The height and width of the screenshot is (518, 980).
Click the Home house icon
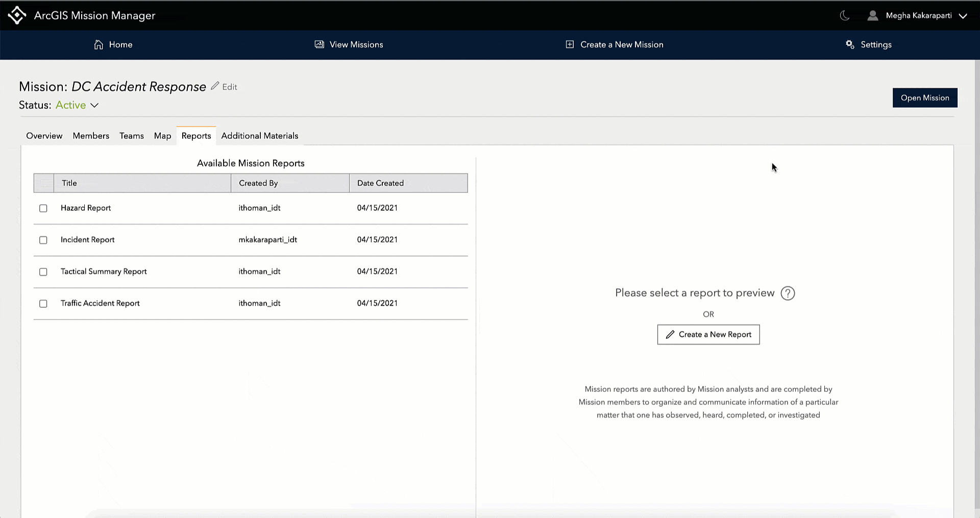99,44
